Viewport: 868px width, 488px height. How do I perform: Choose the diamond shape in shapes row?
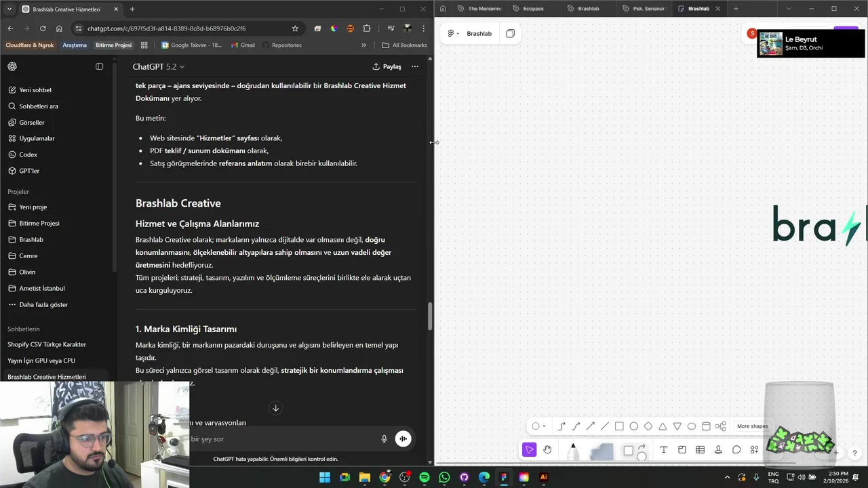(x=648, y=426)
